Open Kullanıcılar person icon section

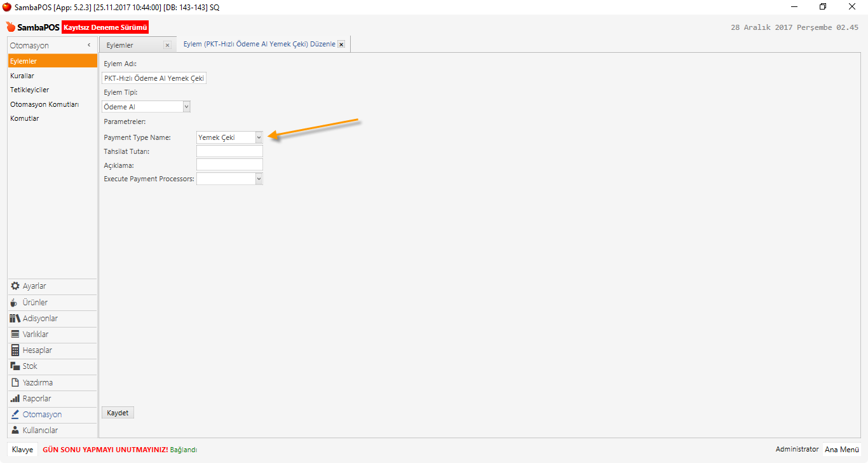15,431
